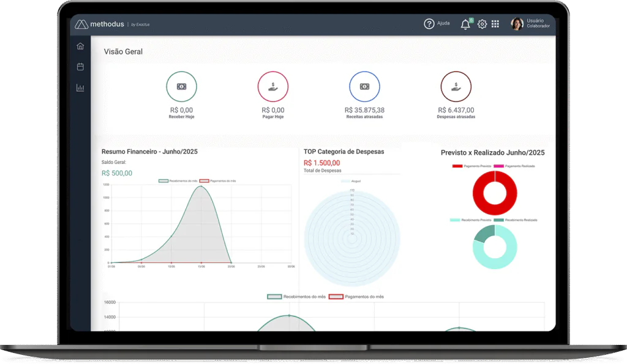Click the R$ 500,00 Saldo Geral value

click(x=117, y=173)
